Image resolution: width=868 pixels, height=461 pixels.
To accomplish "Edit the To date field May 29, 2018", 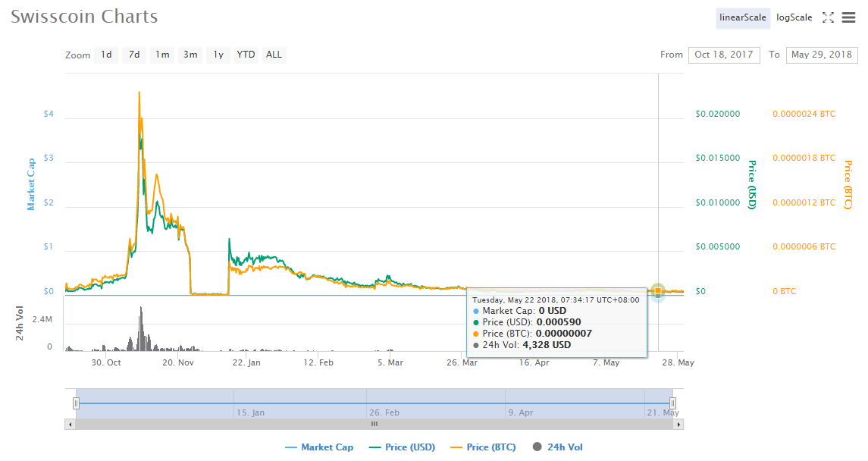I will tap(822, 55).
